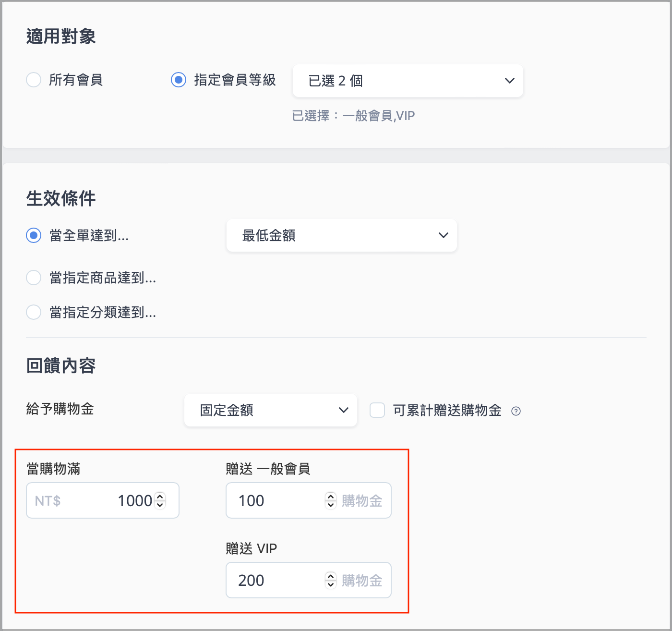Click the 當購物滿 NT$ amount field
Viewport: 672px width, 631px height.
[96, 500]
